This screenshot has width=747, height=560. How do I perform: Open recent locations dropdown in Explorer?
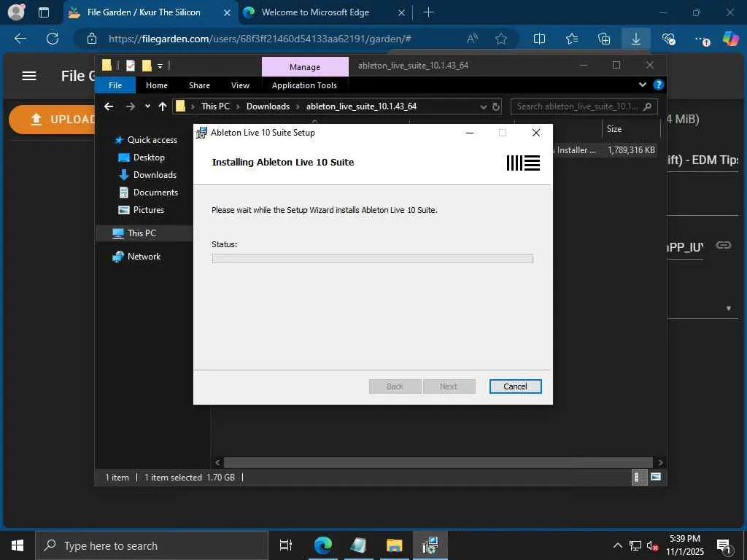pos(147,106)
